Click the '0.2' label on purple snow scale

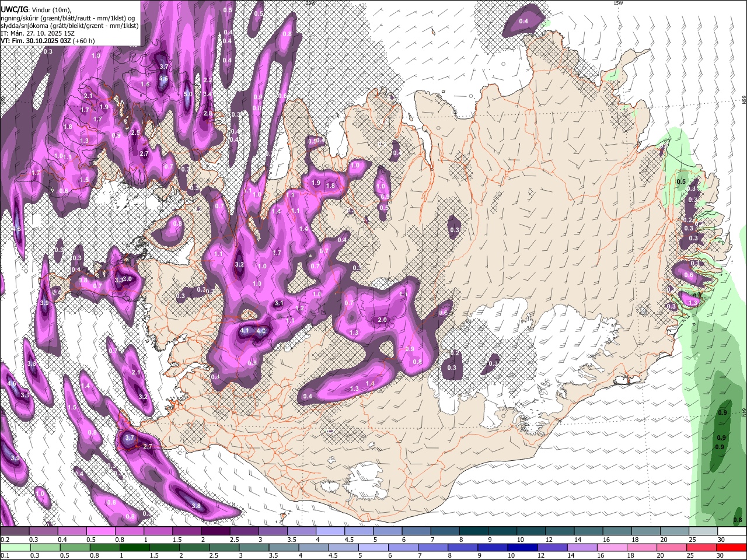point(5,540)
